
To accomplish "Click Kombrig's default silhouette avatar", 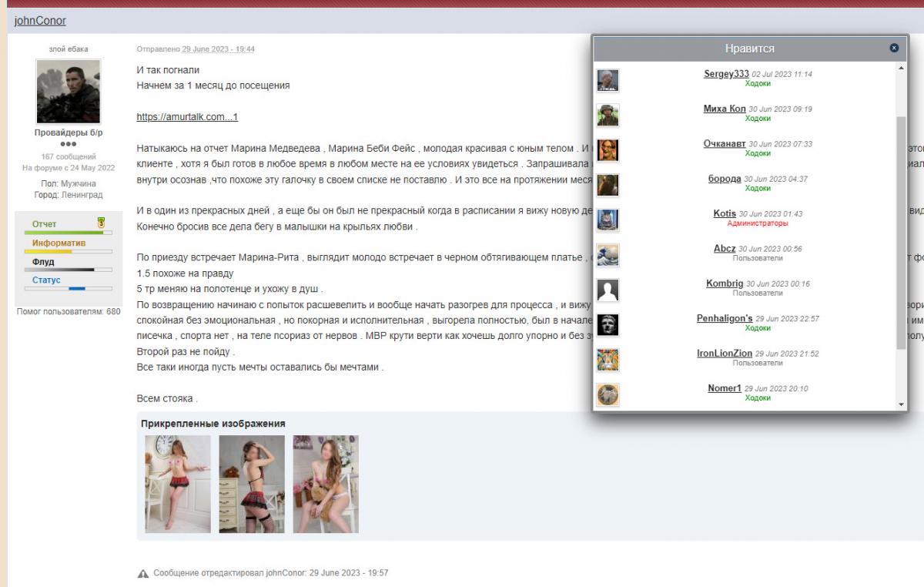I will click(608, 290).
